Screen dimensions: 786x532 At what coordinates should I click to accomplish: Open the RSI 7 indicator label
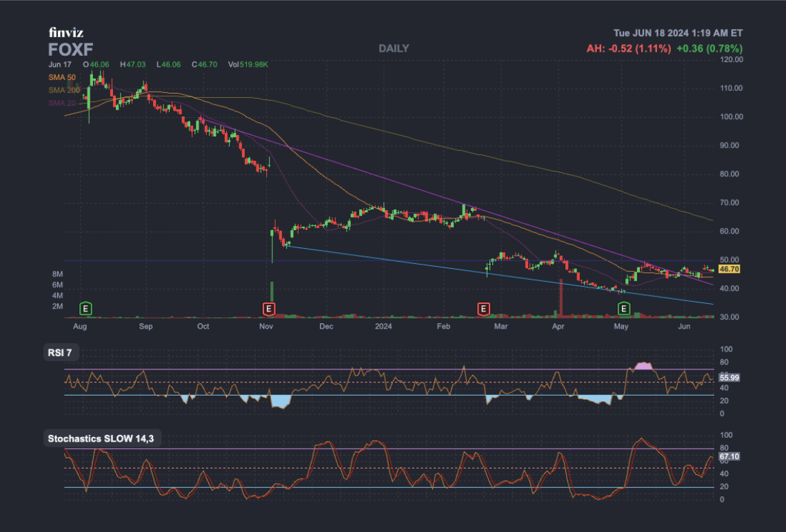point(60,352)
